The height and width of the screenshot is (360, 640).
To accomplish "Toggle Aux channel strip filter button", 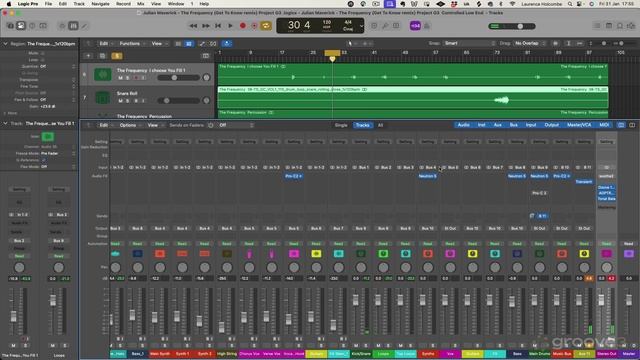I will click(497, 125).
